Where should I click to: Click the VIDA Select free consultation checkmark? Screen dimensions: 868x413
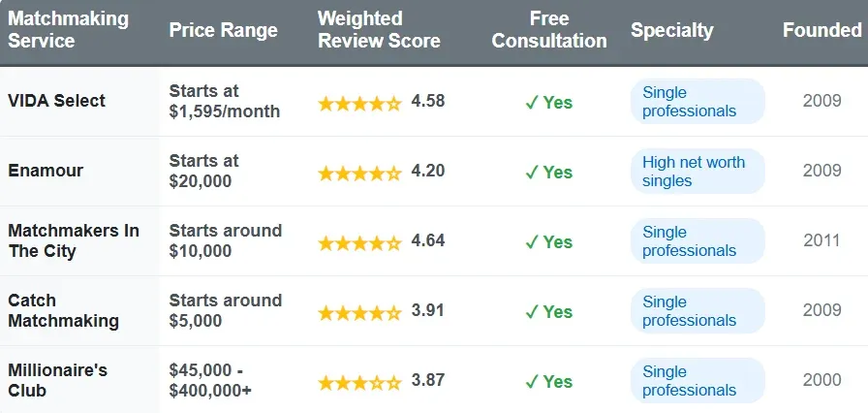531,102
